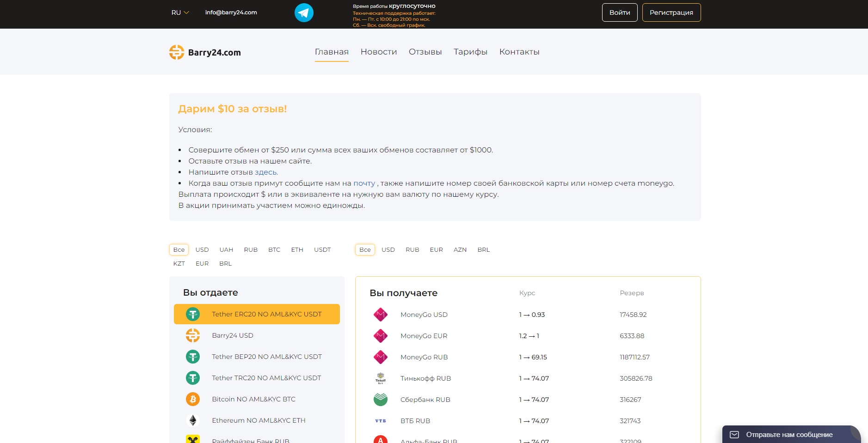868x443 pixels.
Task: Go to the Новости page
Action: pos(379,52)
